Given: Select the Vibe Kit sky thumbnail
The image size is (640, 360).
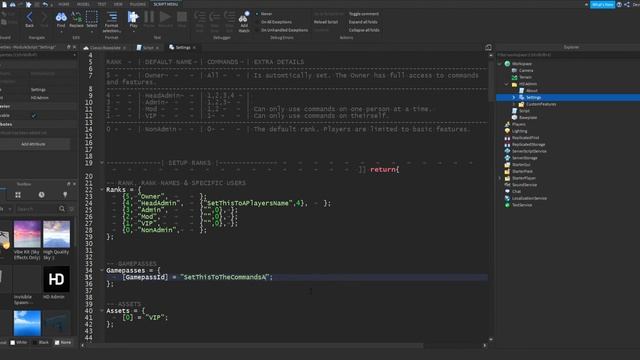Looking at the screenshot, I should 27,234.
